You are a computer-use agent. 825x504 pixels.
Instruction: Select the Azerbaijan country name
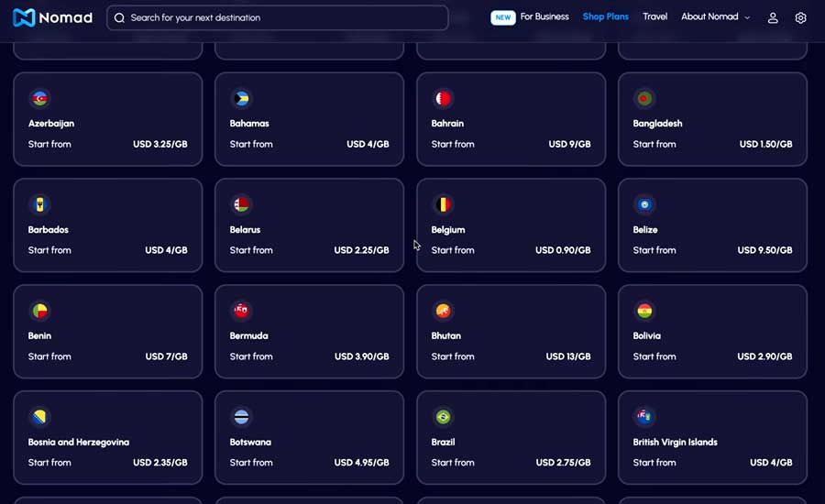[x=51, y=124]
